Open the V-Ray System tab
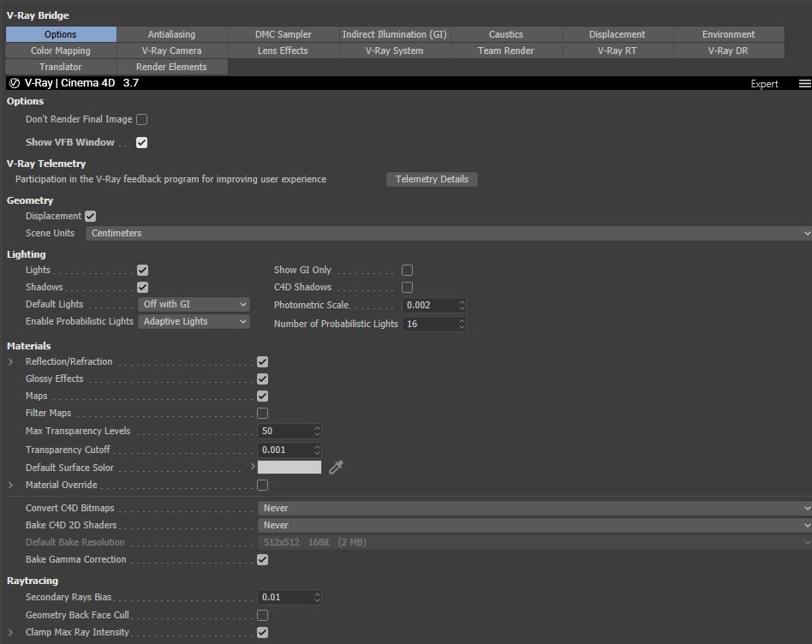Viewport: 812px width, 644px height. [x=395, y=51]
